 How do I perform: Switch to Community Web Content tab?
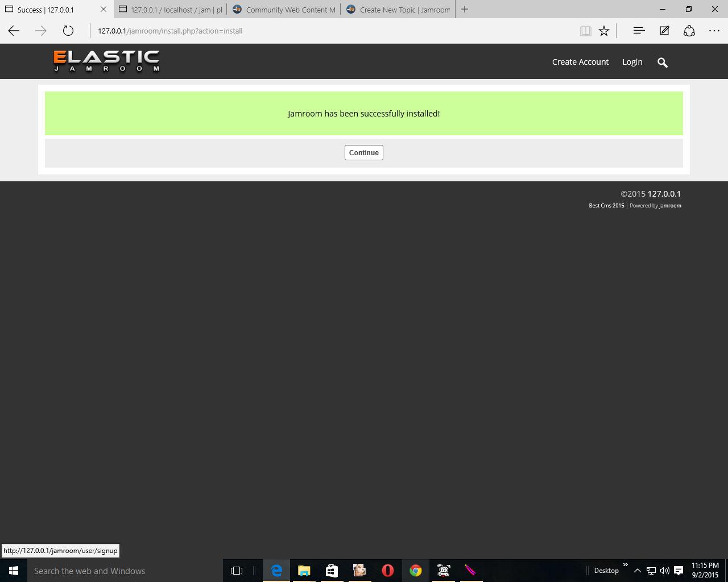point(284,10)
